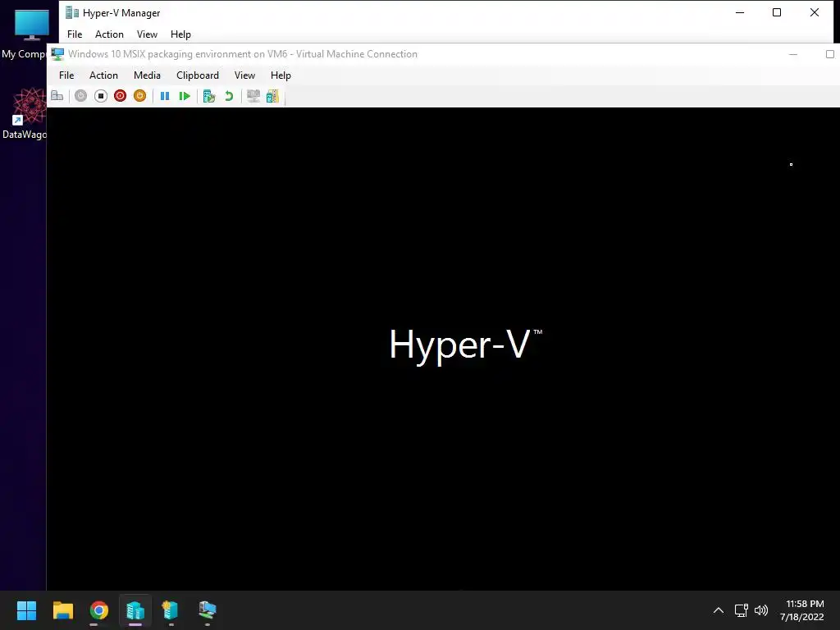Open the Media menu
840x630 pixels.
click(147, 75)
